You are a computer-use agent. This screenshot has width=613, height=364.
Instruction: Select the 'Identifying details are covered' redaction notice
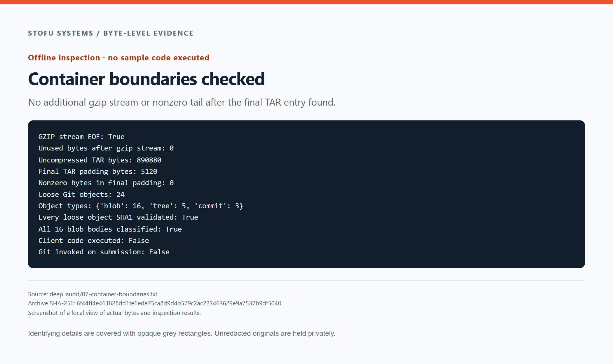[x=182, y=333]
